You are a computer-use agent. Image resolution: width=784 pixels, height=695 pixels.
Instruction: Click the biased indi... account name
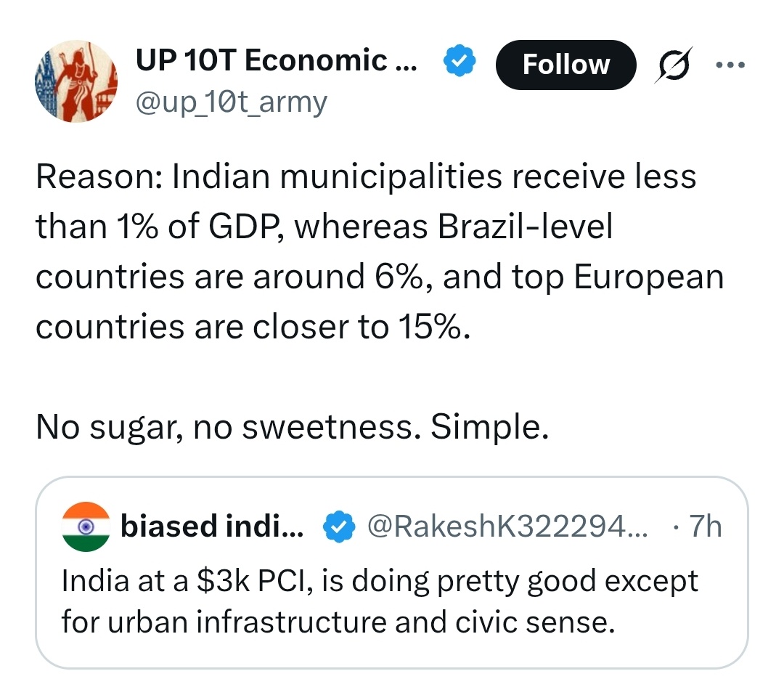click(x=212, y=527)
